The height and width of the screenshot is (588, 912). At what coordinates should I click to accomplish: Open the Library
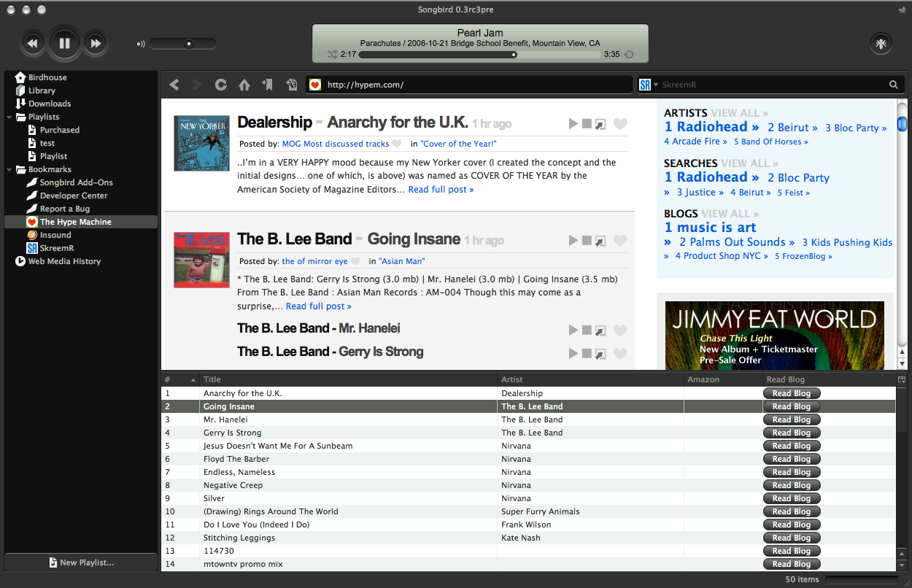[42, 90]
